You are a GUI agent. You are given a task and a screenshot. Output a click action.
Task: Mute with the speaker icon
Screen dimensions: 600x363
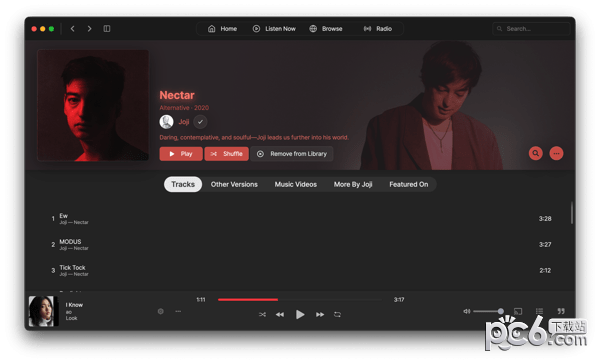467,311
